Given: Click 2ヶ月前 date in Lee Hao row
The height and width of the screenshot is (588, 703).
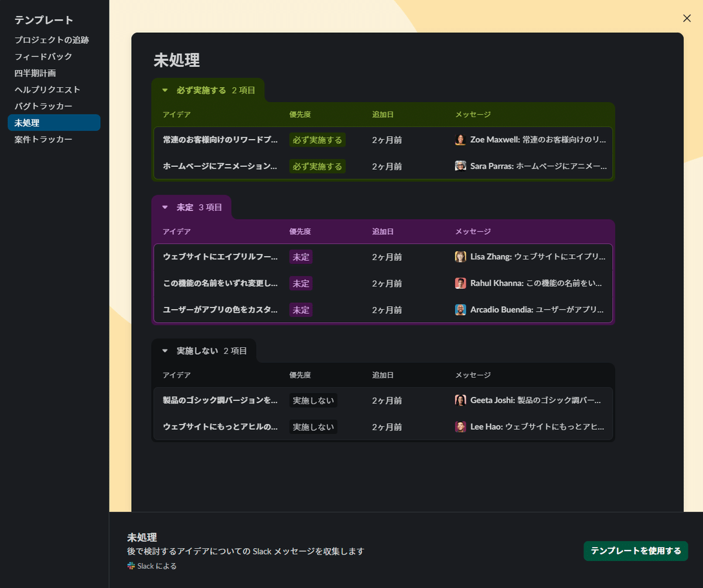Looking at the screenshot, I should tap(387, 427).
